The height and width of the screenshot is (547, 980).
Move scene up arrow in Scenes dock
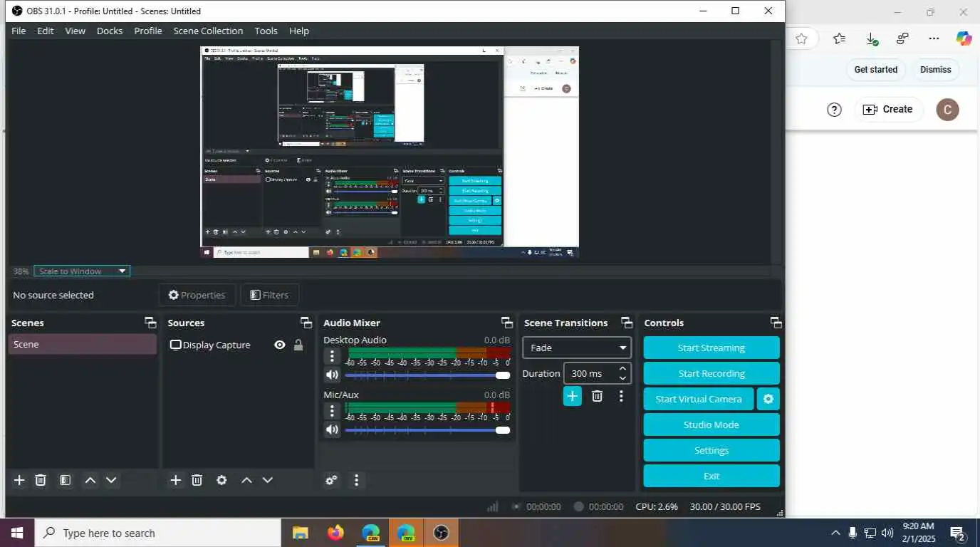(90, 480)
